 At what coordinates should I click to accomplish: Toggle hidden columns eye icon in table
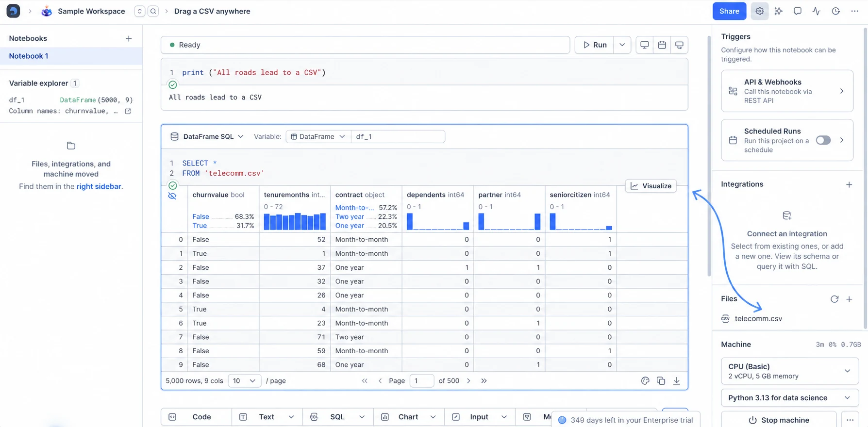pos(172,196)
